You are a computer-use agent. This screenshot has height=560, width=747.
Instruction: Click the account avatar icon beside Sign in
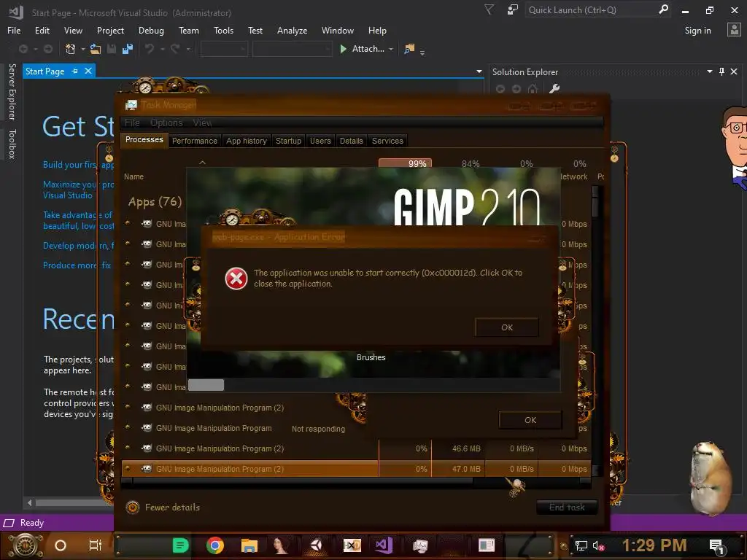coord(734,30)
